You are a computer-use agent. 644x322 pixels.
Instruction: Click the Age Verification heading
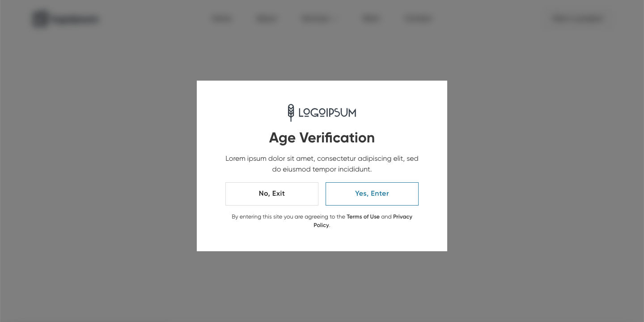click(322, 137)
